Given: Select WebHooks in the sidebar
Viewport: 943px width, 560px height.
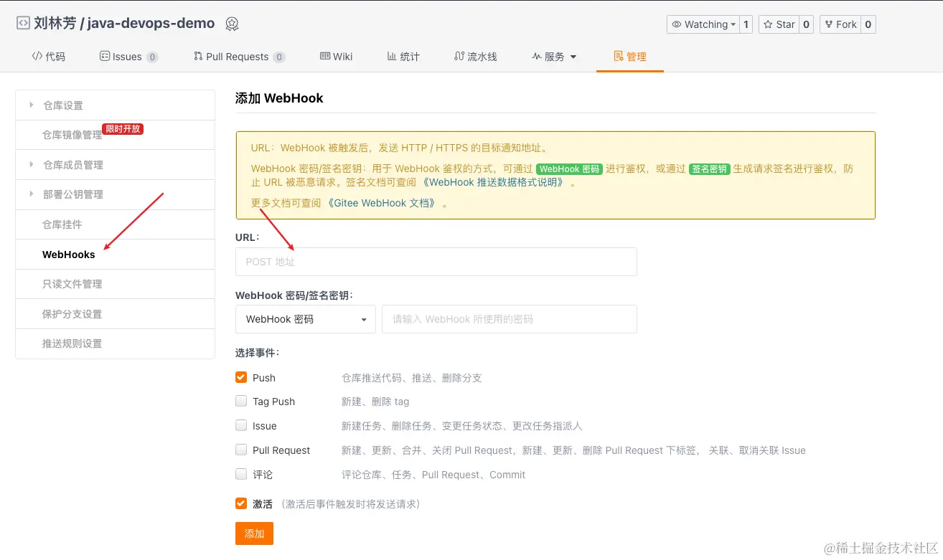Looking at the screenshot, I should tap(115, 255).
